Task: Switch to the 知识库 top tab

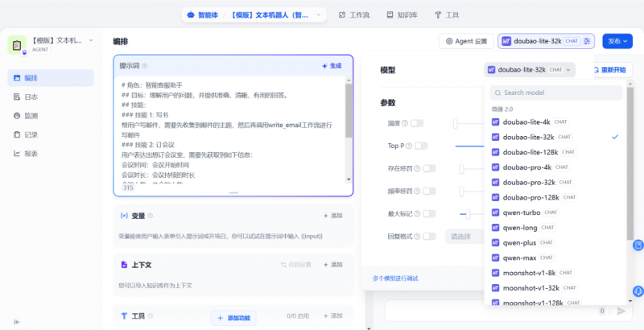Action: pos(402,14)
